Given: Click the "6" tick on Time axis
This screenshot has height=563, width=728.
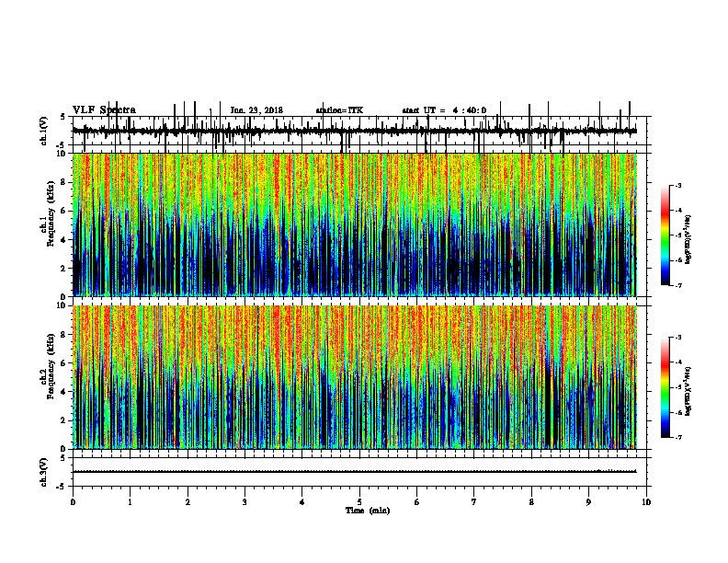Looking at the screenshot, I should [417, 502].
